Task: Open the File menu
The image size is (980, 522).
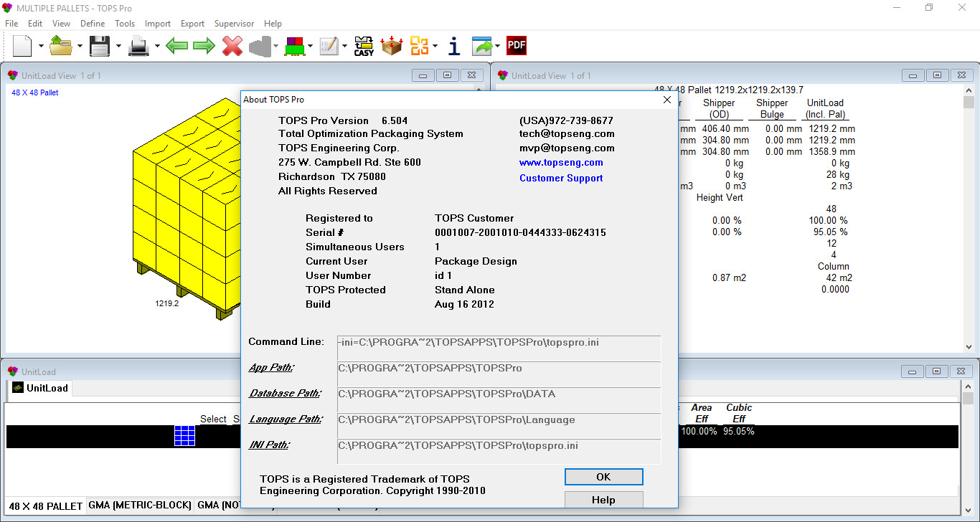Action: 11,24
